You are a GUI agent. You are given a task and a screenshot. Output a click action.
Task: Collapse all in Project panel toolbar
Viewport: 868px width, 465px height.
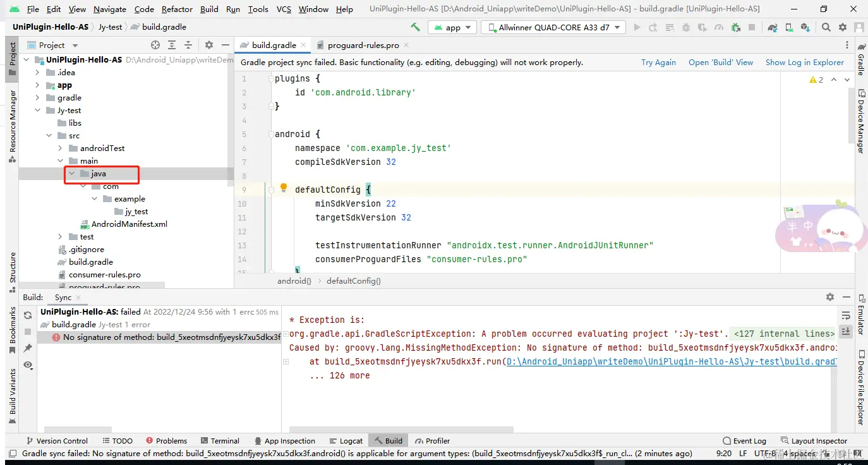pos(188,45)
